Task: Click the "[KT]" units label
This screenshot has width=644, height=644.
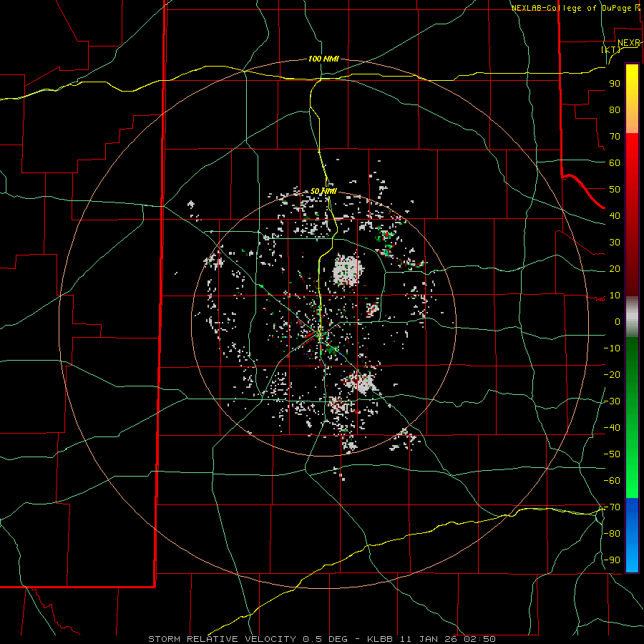Action: [x=611, y=49]
